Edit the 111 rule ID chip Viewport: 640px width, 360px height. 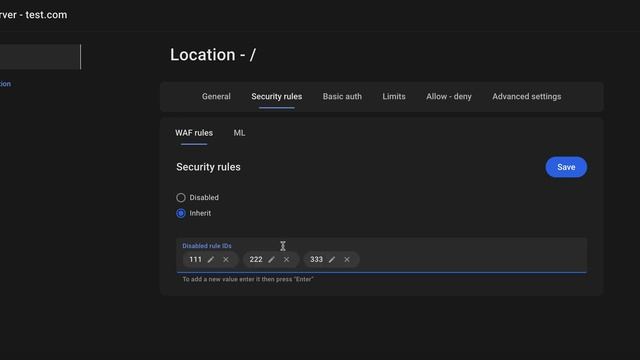[x=211, y=260]
